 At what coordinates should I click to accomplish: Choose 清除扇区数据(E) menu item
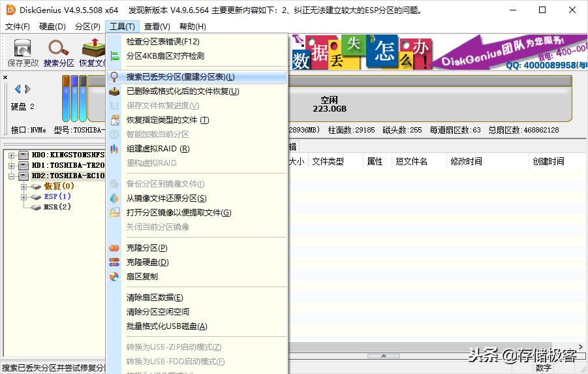point(197,298)
